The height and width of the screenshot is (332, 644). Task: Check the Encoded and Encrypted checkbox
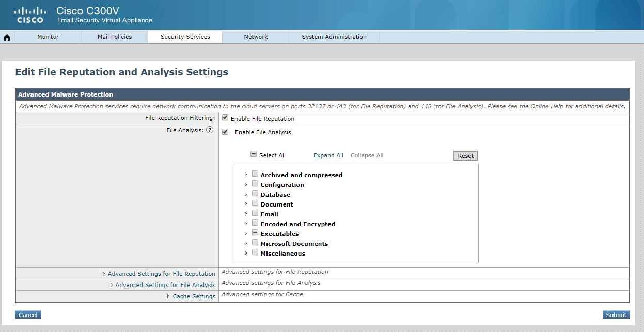pos(255,224)
